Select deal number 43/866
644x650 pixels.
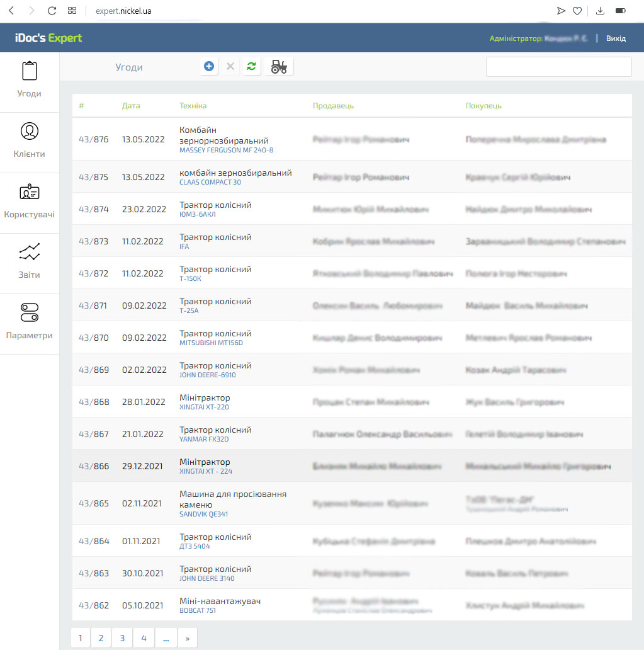click(94, 466)
